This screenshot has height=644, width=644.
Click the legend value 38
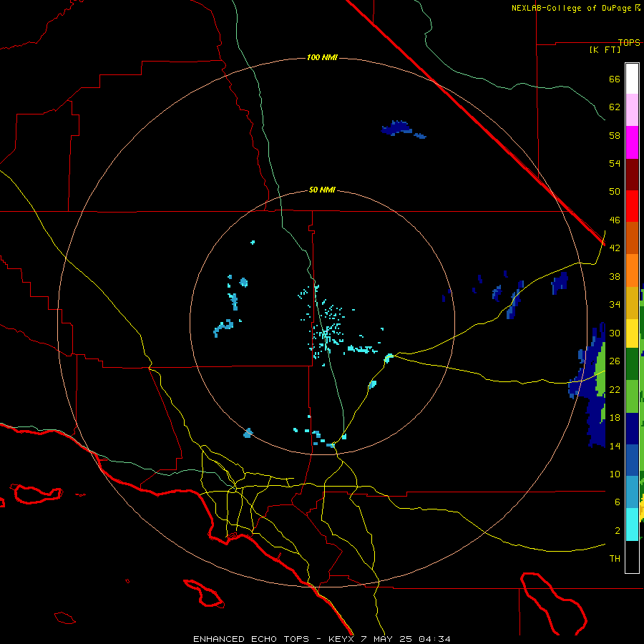tap(615, 276)
